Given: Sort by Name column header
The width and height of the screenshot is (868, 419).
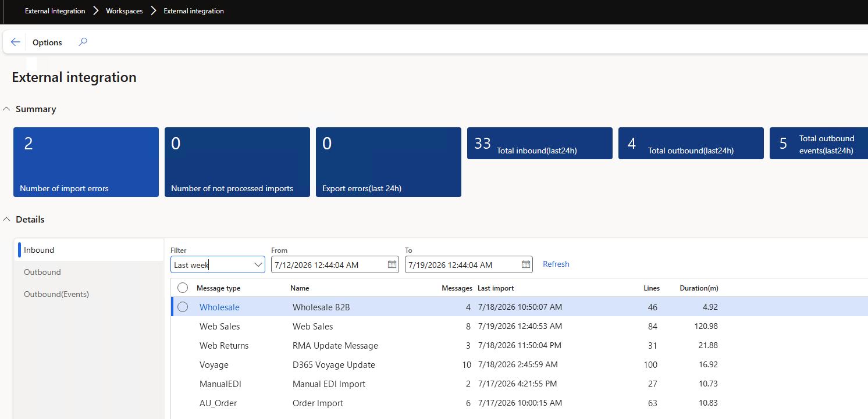Looking at the screenshot, I should 300,288.
